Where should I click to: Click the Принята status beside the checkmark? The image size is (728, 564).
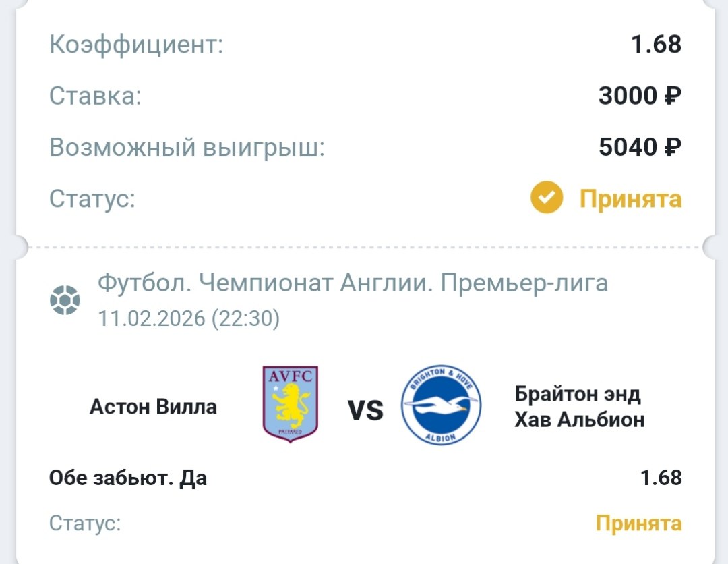click(631, 199)
